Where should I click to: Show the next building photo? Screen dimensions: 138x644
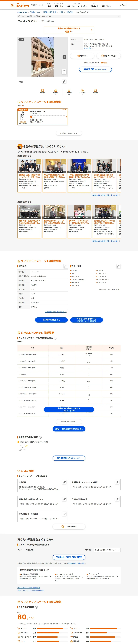click(64, 57)
